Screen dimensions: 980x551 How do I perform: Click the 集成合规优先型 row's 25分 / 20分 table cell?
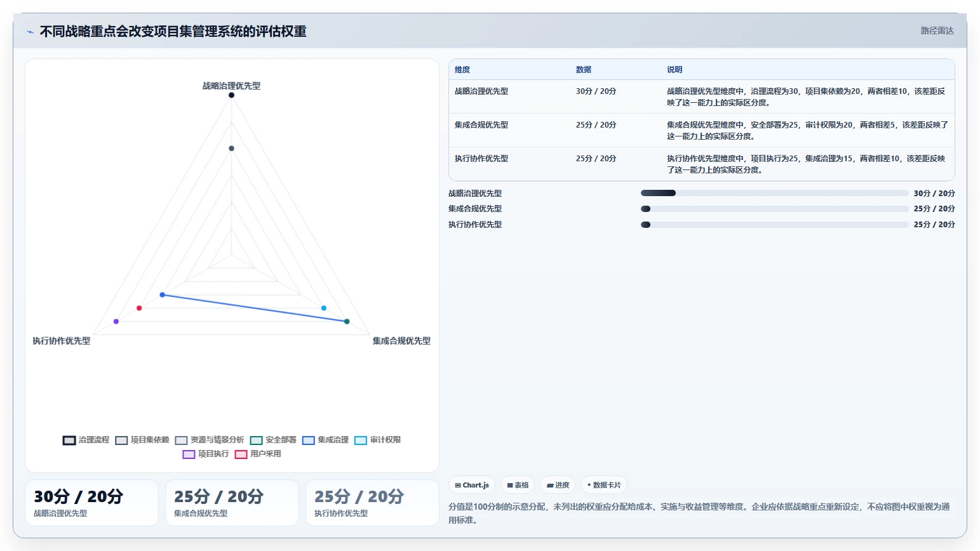point(596,125)
